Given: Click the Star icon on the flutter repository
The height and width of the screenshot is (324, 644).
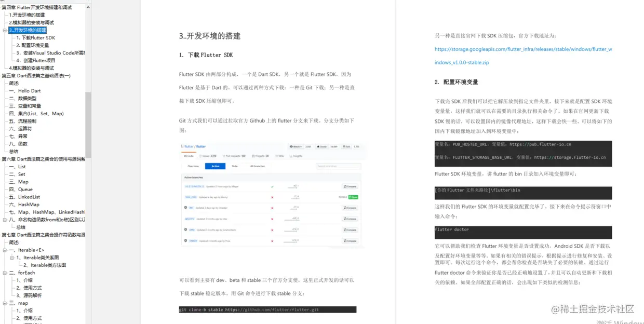Looking at the screenshot, I should pyautogui.click(x=318, y=146).
